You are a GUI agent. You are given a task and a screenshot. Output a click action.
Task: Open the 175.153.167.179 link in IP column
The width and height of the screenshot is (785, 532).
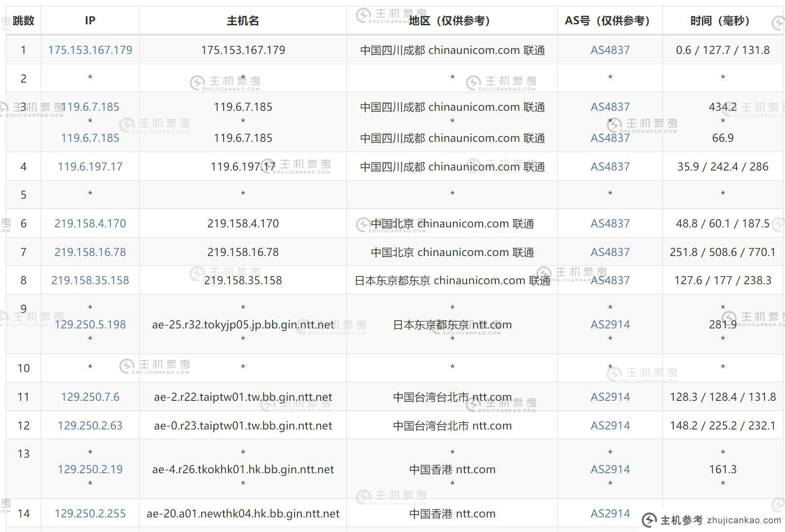click(90, 50)
